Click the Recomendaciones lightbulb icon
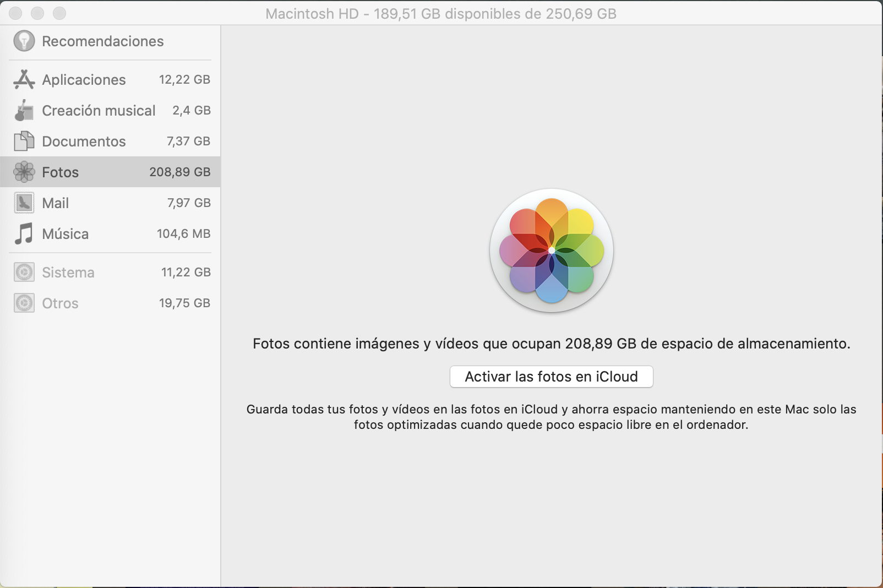 (24, 41)
